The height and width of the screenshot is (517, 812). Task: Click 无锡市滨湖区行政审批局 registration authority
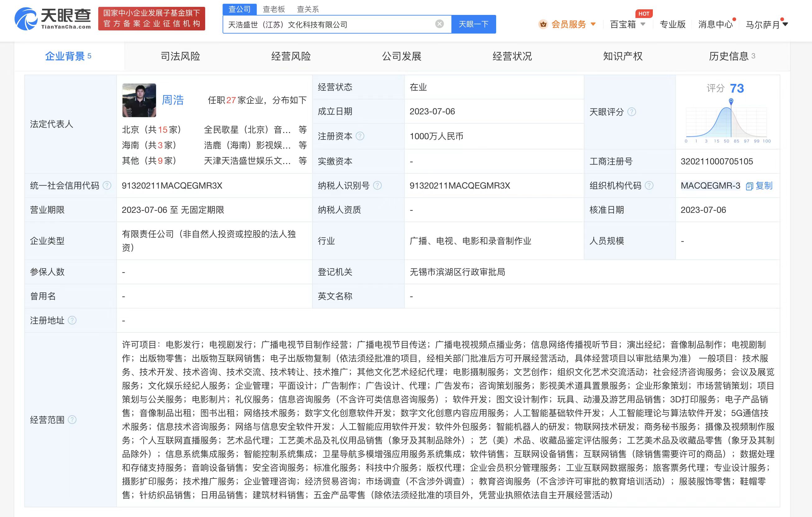click(457, 272)
